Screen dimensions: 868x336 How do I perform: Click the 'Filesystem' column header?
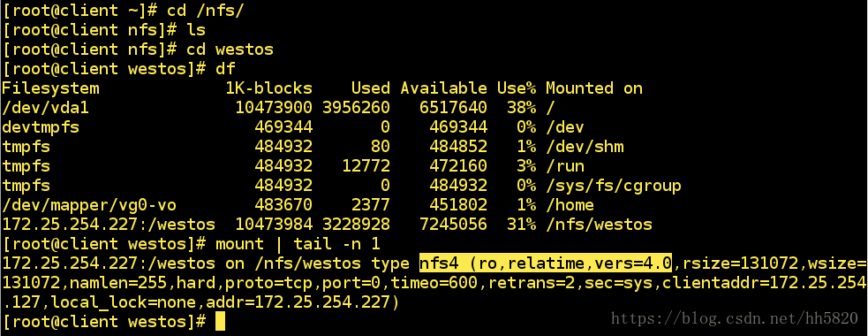tap(51, 88)
